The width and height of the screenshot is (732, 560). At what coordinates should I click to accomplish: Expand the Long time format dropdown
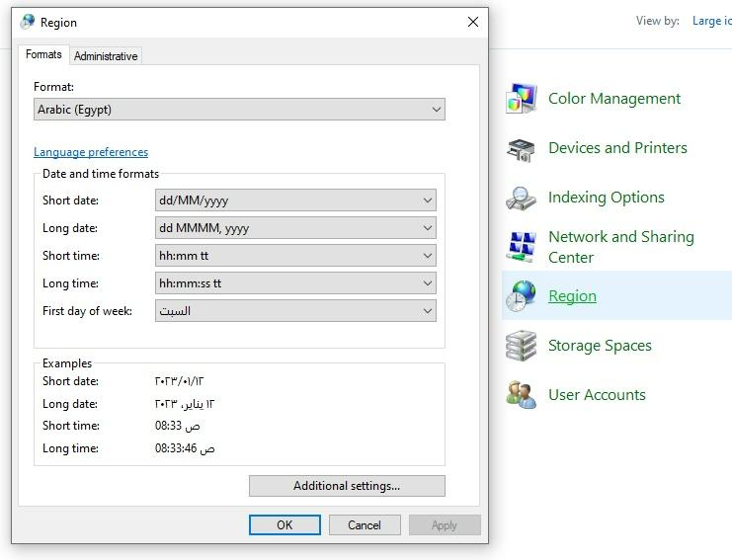[295, 282]
